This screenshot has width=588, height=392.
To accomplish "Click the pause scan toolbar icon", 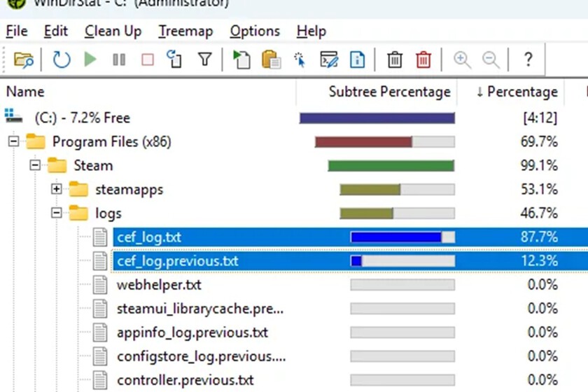I will point(119,59).
